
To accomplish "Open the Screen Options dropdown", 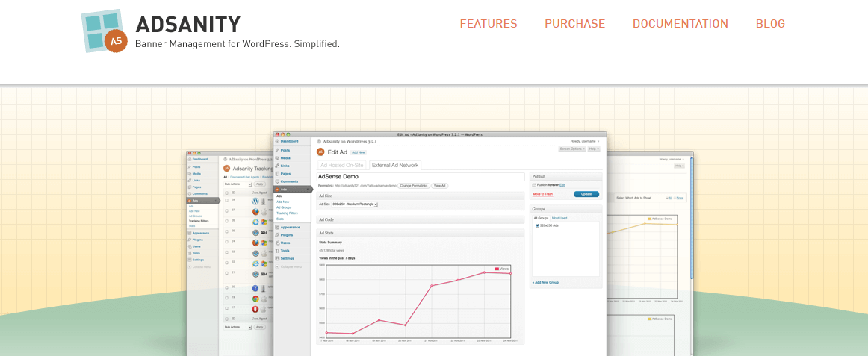I will coord(572,149).
